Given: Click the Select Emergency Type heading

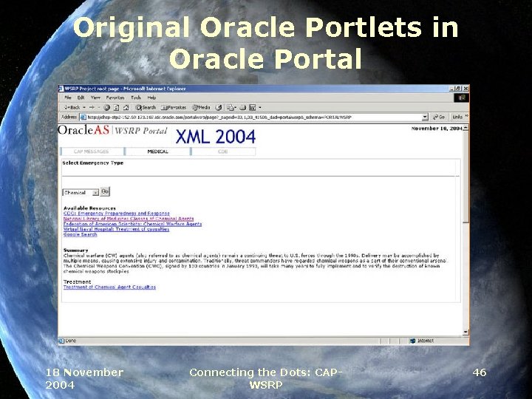Looking at the screenshot, I should (x=92, y=163).
